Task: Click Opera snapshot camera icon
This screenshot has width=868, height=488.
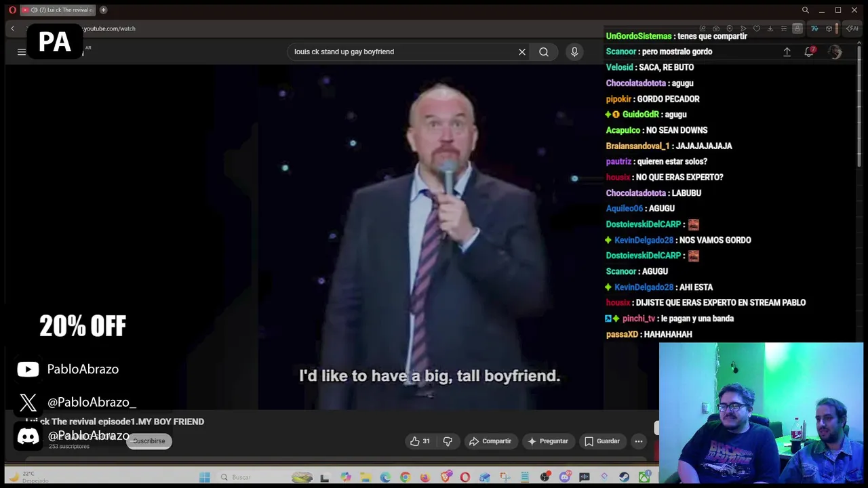Action: click(716, 28)
